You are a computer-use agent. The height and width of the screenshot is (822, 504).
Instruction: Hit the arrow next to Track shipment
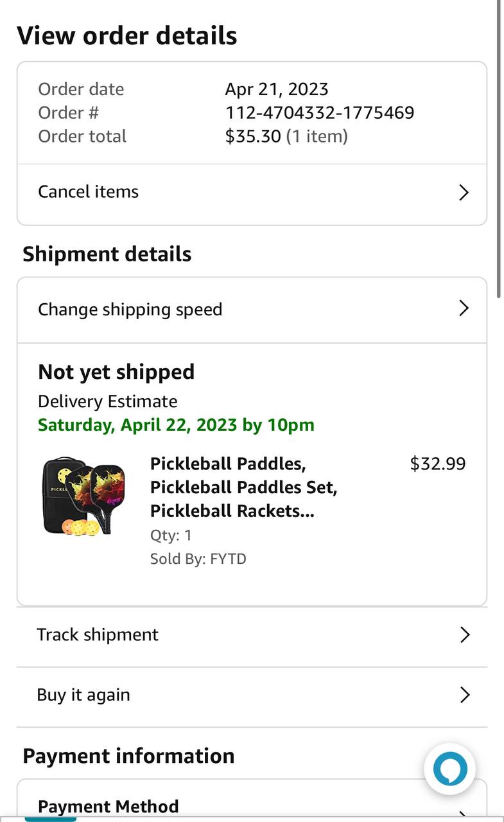click(464, 635)
